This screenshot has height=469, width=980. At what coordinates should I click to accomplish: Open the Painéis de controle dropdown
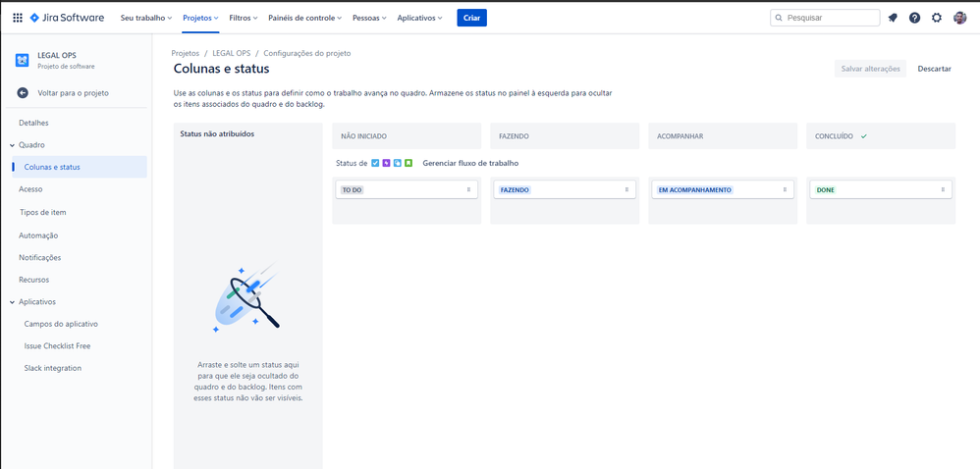click(305, 18)
